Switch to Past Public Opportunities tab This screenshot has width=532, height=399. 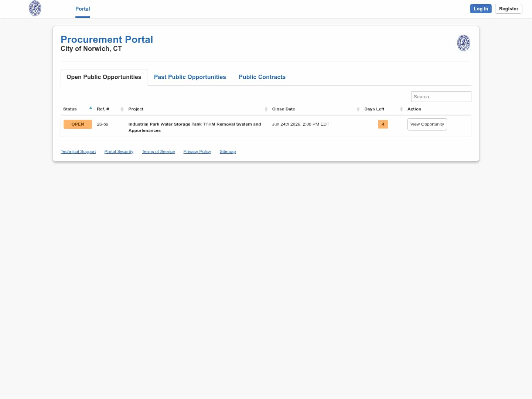190,77
